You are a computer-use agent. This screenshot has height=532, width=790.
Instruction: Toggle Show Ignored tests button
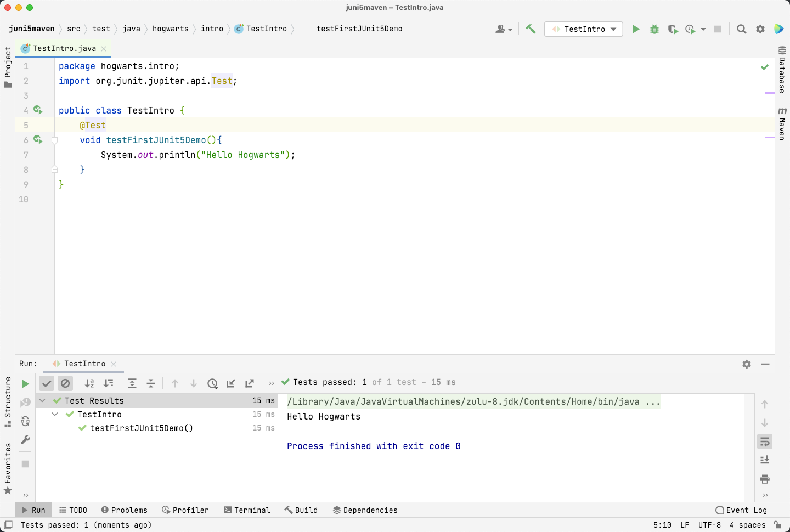[x=65, y=383]
